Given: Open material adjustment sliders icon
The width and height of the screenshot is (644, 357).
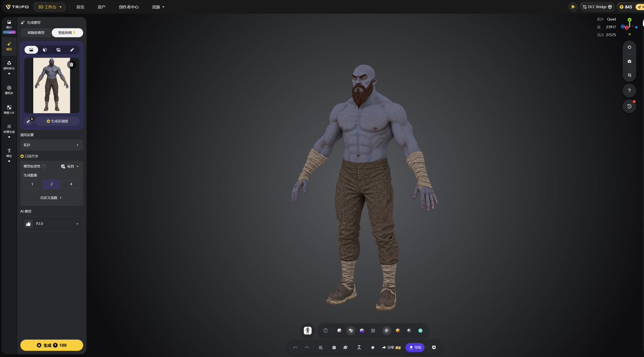Looking at the screenshot, I should 373,330.
